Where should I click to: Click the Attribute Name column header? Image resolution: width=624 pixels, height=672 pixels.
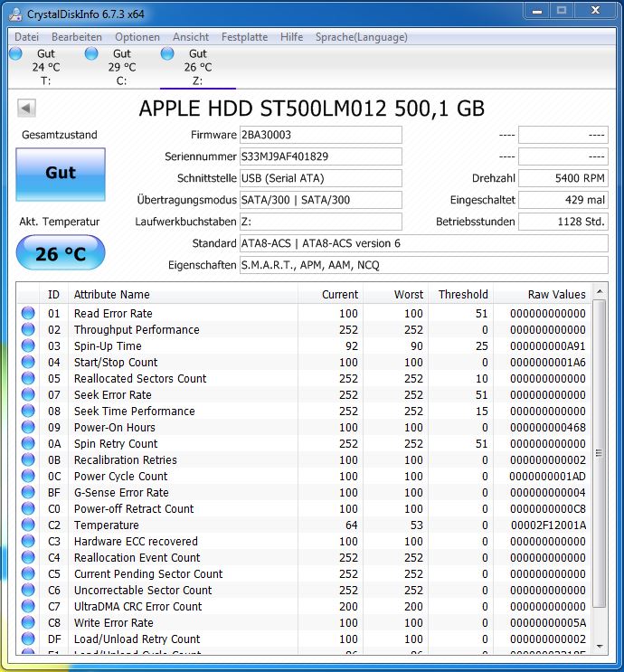(x=183, y=295)
